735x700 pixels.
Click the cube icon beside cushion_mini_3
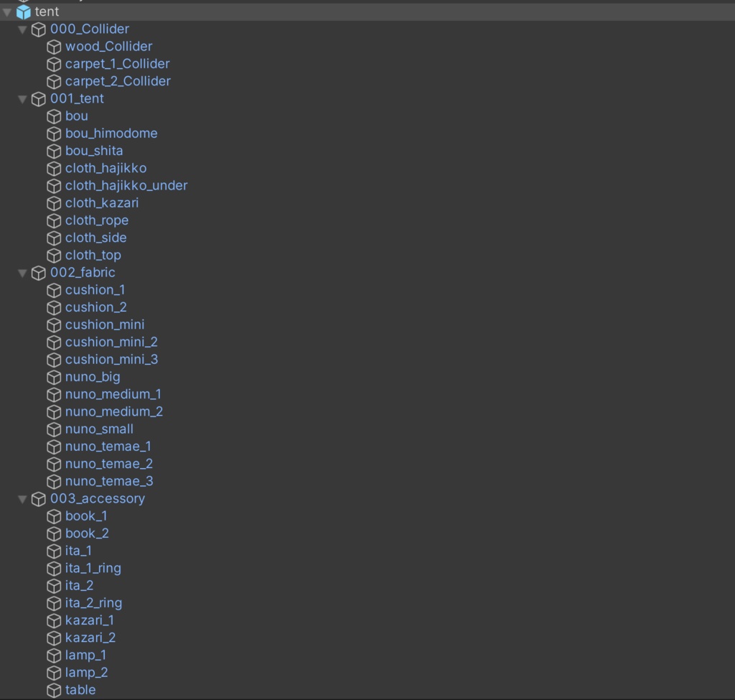[x=54, y=360]
